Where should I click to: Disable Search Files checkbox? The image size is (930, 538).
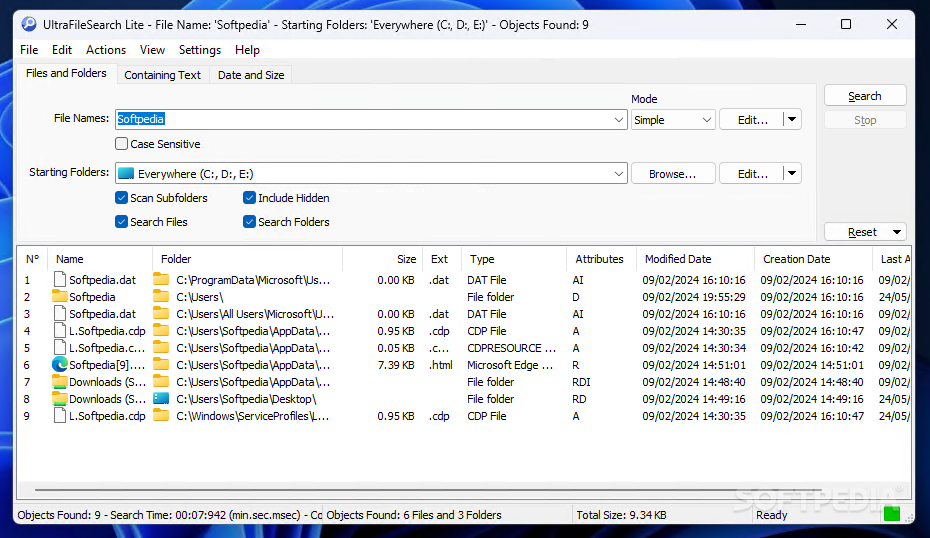pos(122,222)
